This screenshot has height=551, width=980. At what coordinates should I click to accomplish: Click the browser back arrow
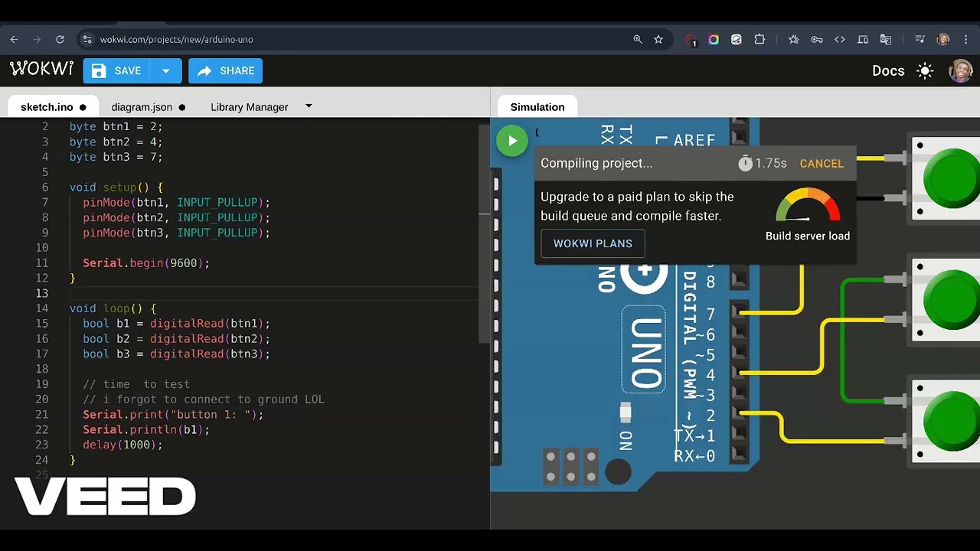click(x=14, y=40)
